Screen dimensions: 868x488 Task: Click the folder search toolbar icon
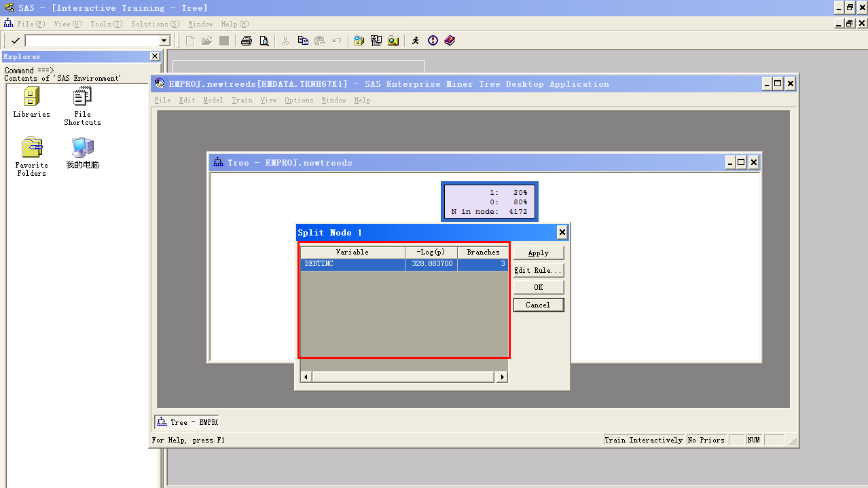tap(393, 41)
